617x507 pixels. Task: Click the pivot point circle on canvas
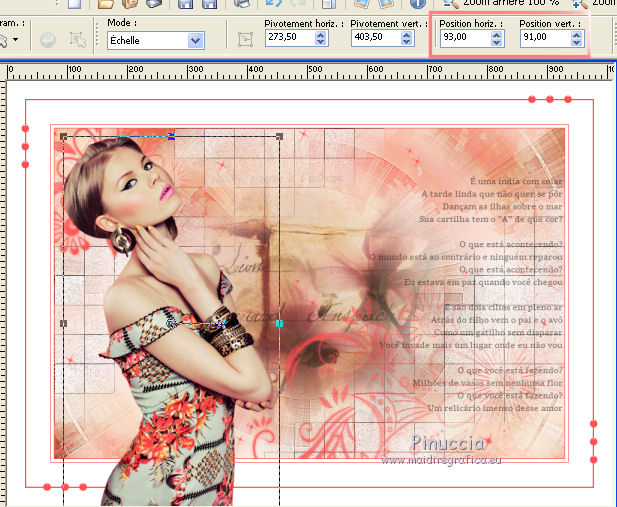pos(171,324)
